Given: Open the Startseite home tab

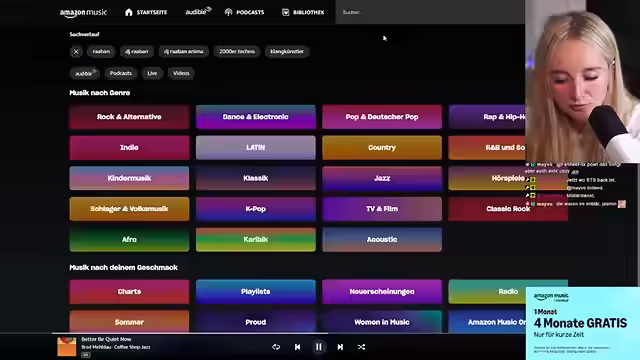Looking at the screenshot, I should (146, 12).
